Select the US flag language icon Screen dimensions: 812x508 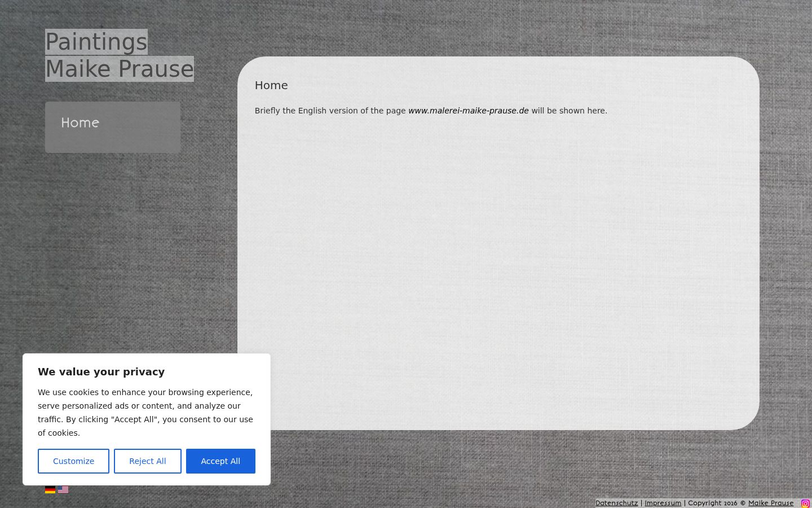63,489
